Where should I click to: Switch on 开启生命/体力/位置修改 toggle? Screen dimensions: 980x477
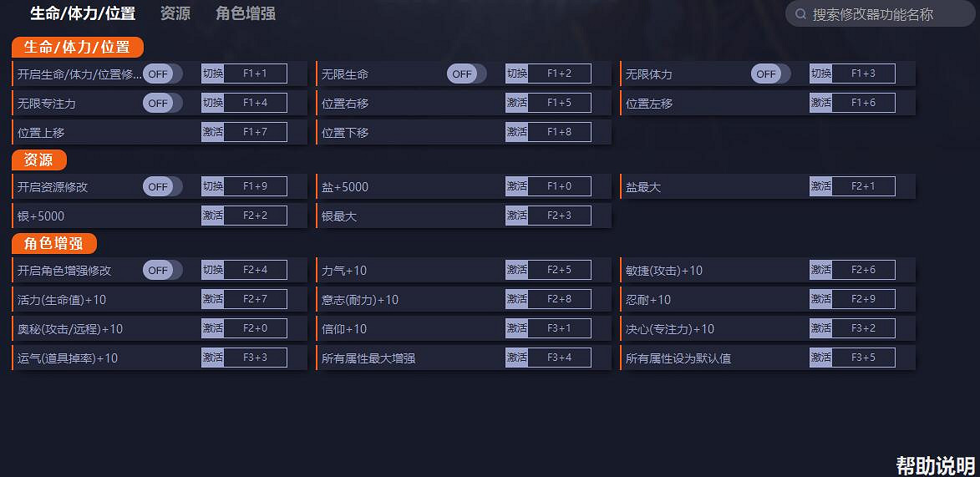pyautogui.click(x=162, y=74)
